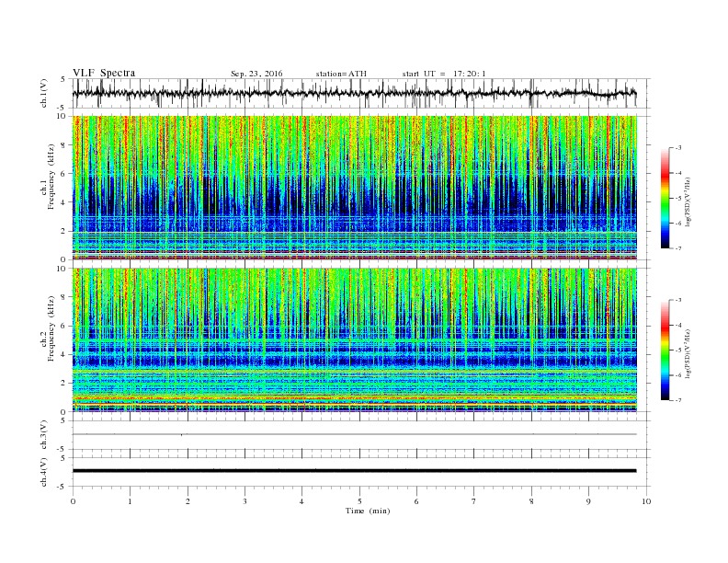
Task: Click the 'ch.1(V)' waveform axis label
Action: [44, 93]
